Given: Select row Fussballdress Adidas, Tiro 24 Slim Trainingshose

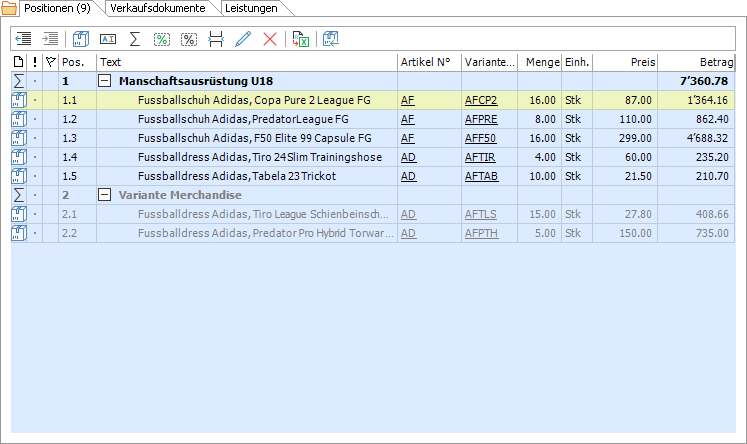Looking at the screenshot, I should click(x=373, y=157).
